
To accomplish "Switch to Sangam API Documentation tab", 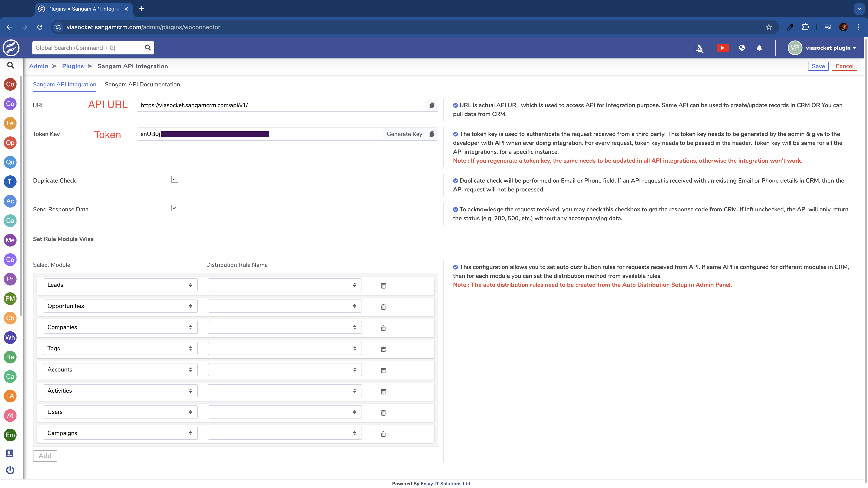I will click(142, 85).
